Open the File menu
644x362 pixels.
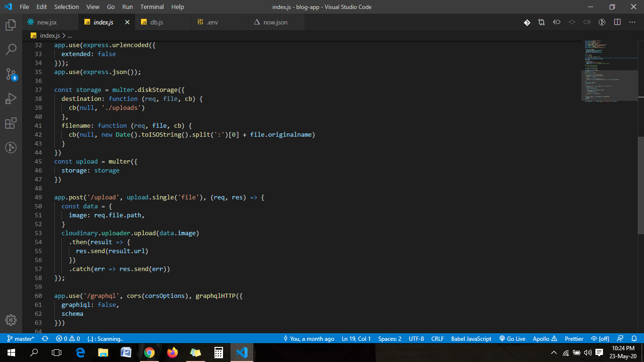point(25,7)
